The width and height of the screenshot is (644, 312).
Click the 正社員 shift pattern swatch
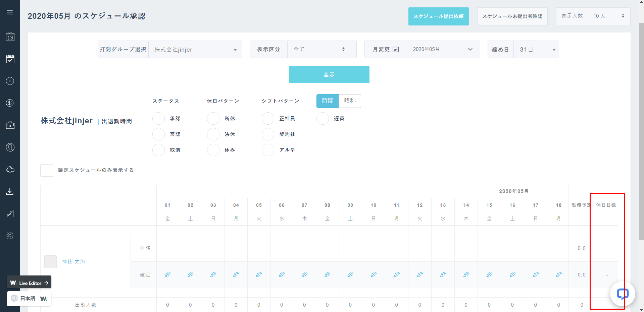coord(268,119)
